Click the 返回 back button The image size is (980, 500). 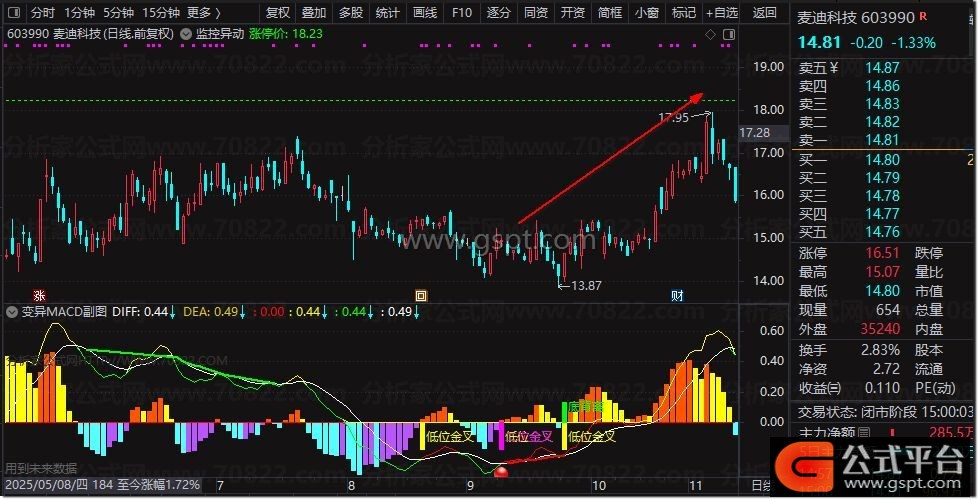tap(764, 13)
